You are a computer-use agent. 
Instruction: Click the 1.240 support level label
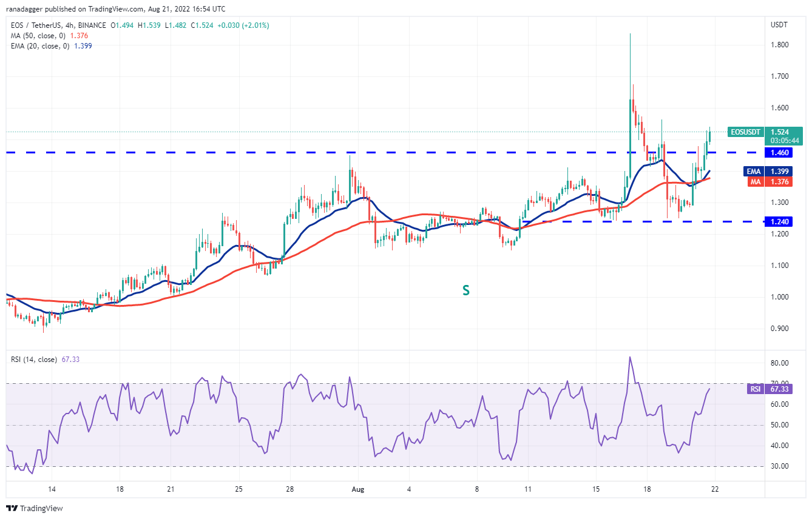tap(780, 222)
